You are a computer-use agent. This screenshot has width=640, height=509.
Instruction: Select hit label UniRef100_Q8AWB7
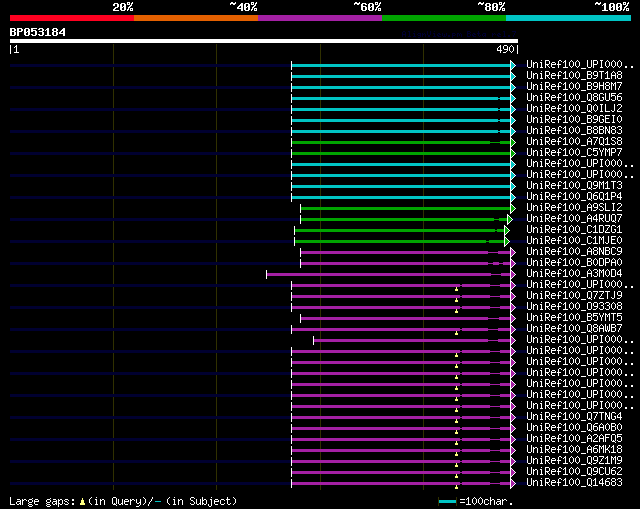(574, 329)
